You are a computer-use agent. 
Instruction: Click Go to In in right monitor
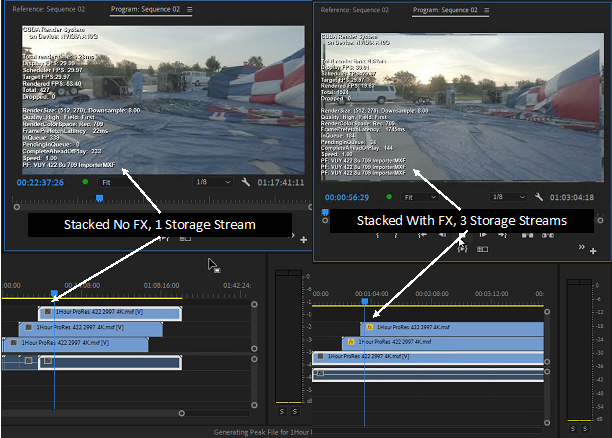422,235
